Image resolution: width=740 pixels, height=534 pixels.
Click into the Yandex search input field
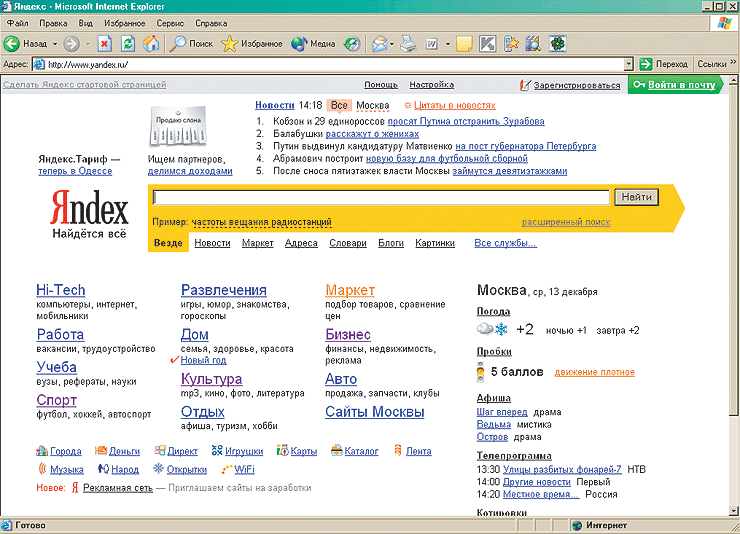click(380, 197)
